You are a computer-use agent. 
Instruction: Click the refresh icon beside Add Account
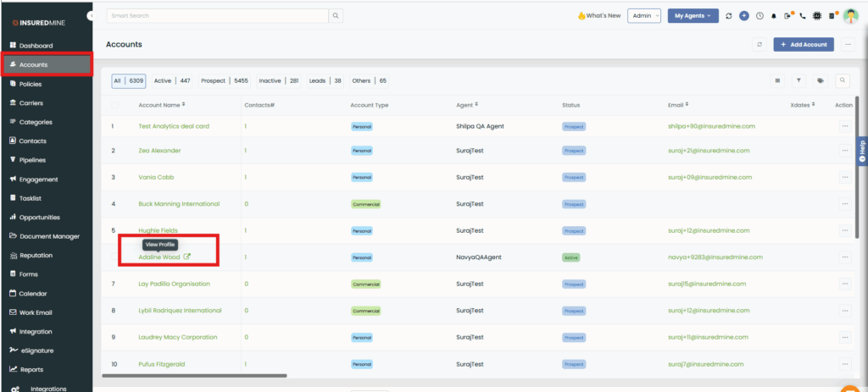pyautogui.click(x=759, y=44)
